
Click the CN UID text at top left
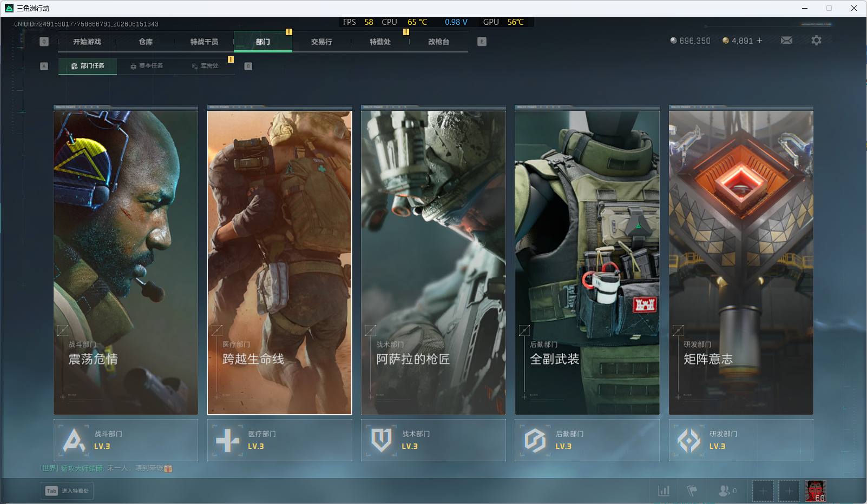pos(86,24)
